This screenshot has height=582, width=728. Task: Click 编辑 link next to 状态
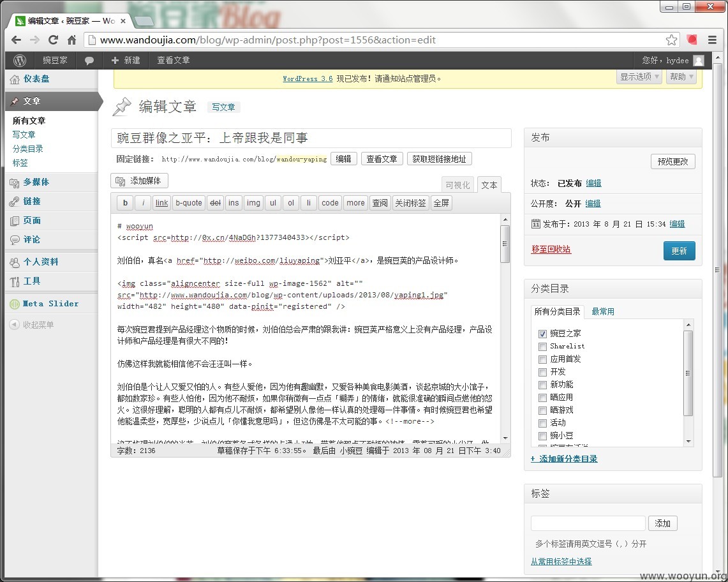point(593,183)
